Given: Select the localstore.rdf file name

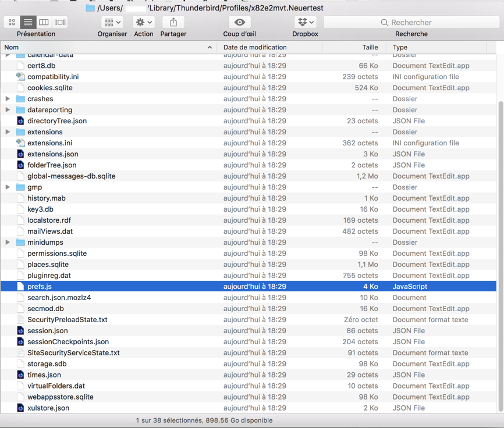Looking at the screenshot, I should 49,220.
